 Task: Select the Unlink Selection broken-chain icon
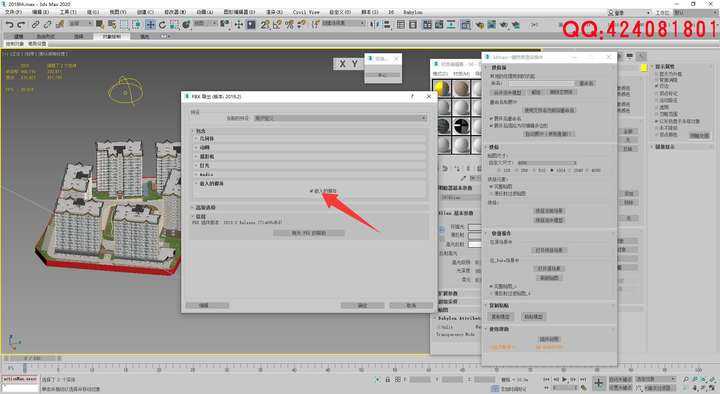(x=47, y=25)
